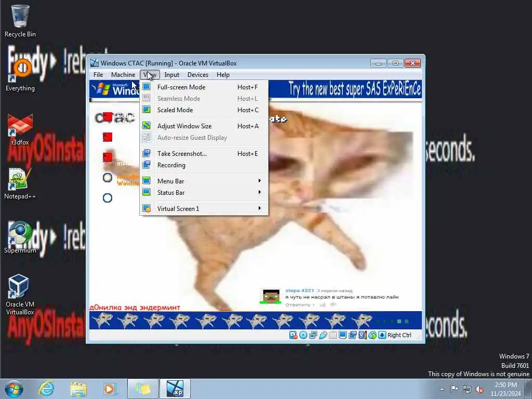Launch Internet Explorer from the taskbar
532x399 pixels.
[46, 389]
